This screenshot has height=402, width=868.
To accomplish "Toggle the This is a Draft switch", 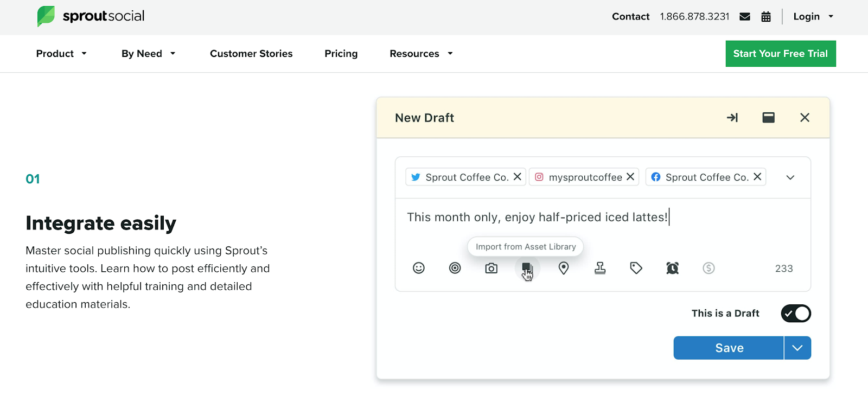I will 795,314.
